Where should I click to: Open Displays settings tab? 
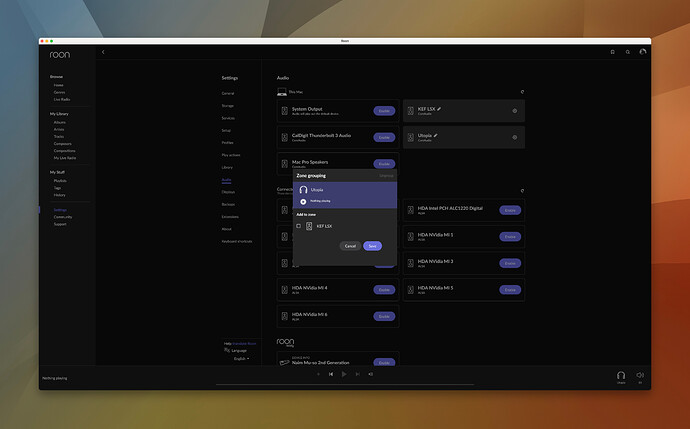pyautogui.click(x=228, y=192)
